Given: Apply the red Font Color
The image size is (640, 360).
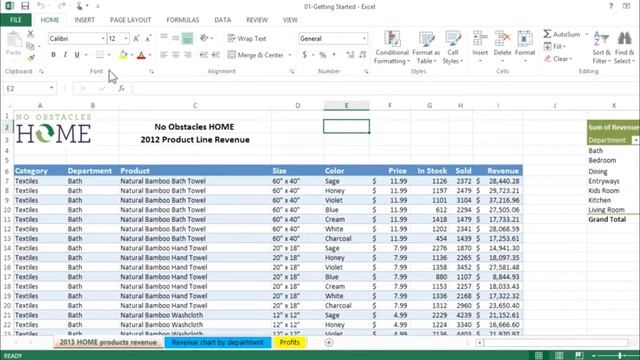Looking at the screenshot, I should click(x=141, y=55).
